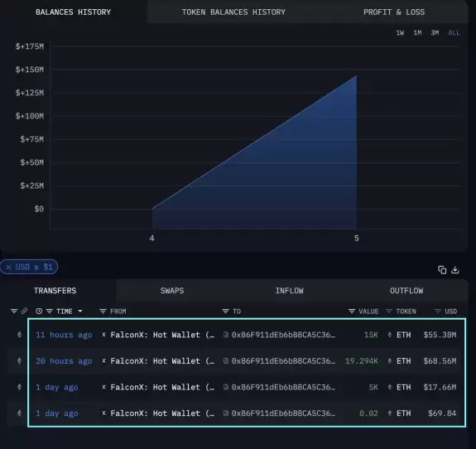Click the $55.38M USD amount

coord(440,335)
